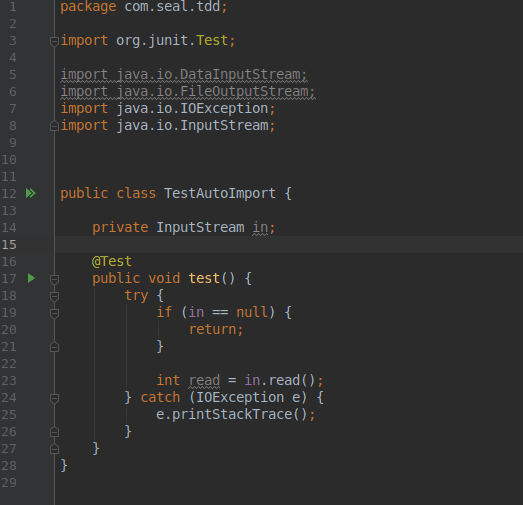This screenshot has width=523, height=505.
Task: Click the catch IOException clause
Action: 231,398
